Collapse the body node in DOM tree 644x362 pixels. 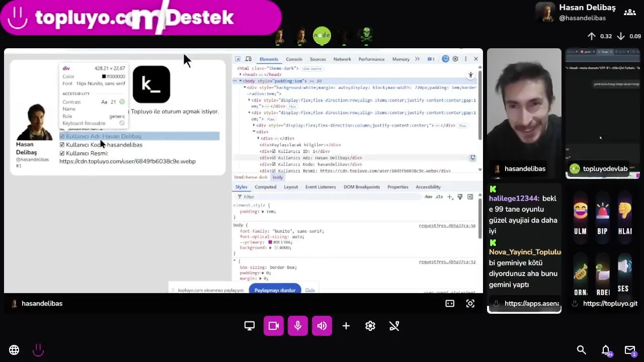pos(240,81)
